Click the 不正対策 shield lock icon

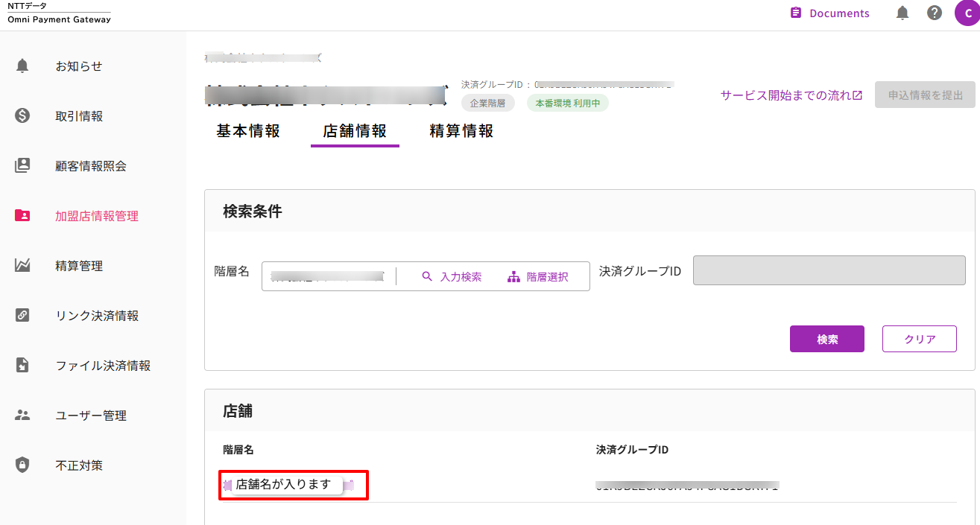22,465
